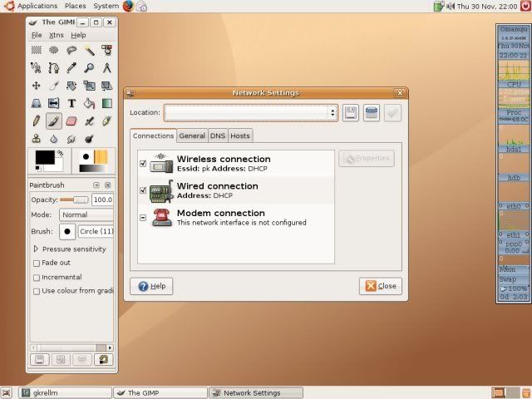Reset colours to default black and white
The image size is (532, 399).
pyautogui.click(x=38, y=168)
